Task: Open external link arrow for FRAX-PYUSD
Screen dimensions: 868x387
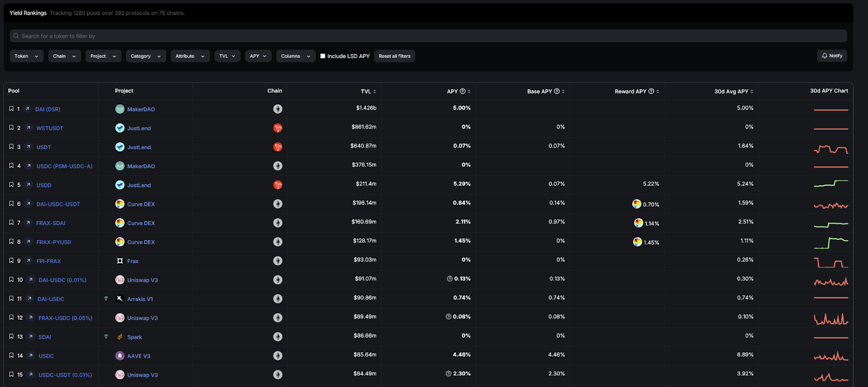Action: click(29, 242)
